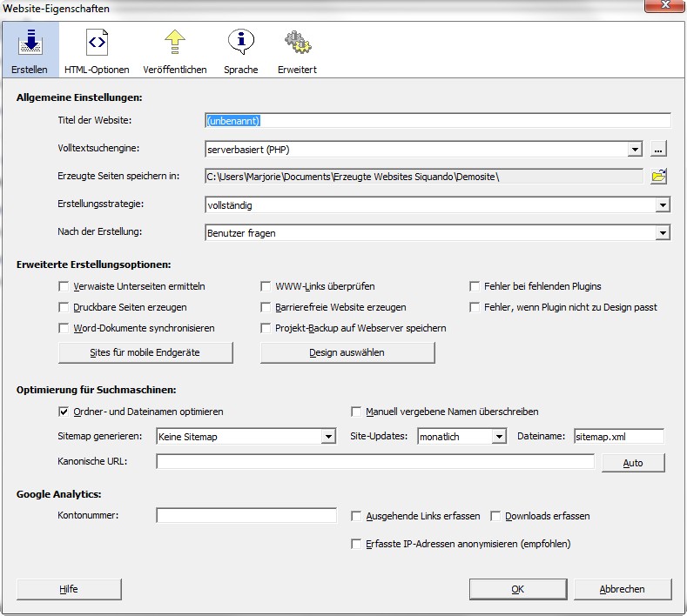Click into the Kontonummer input field
Viewport: 687px width, 616px height.
tap(246, 516)
